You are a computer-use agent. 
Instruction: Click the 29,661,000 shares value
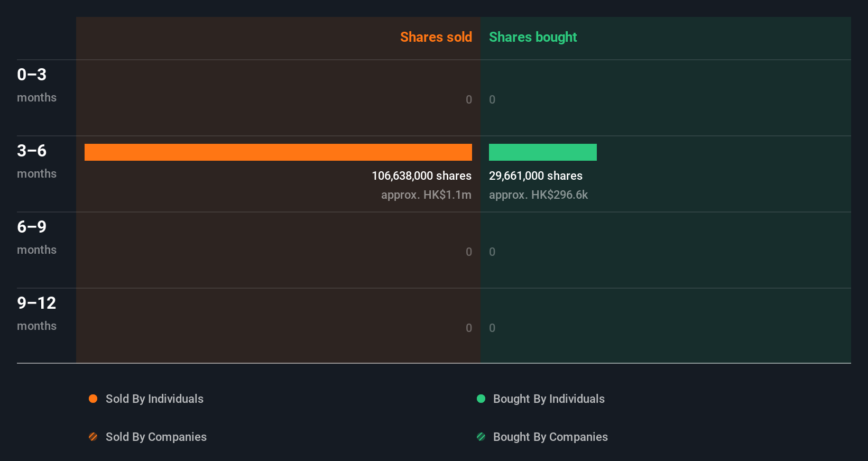[535, 176]
